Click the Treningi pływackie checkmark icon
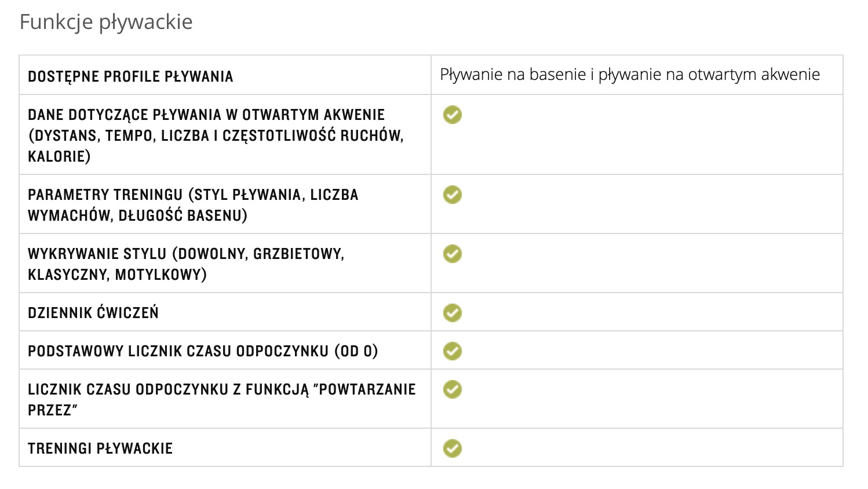 [453, 448]
